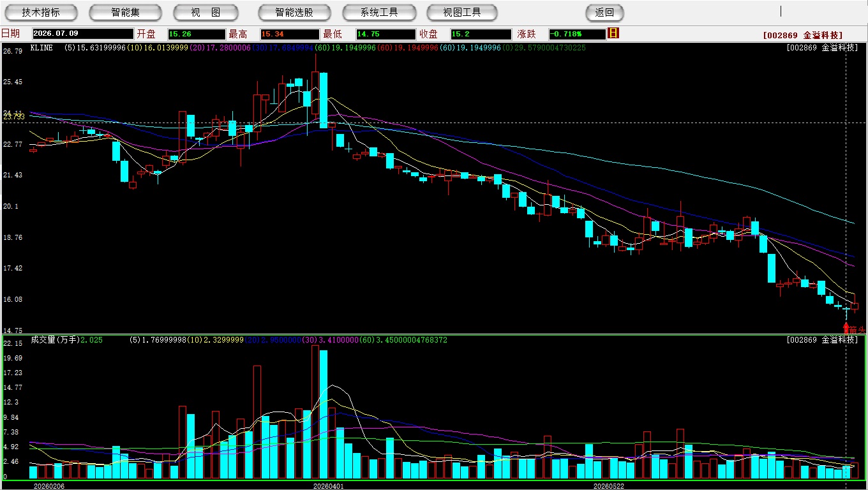Select the yellow (10)16.0139999 MA value
Viewport: 868px width, 490px height.
click(x=158, y=48)
